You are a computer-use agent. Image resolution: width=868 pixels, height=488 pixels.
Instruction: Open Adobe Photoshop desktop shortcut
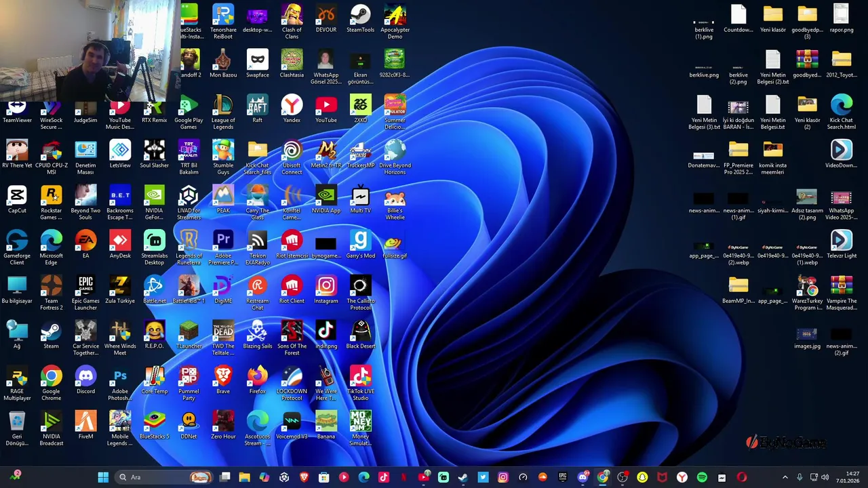click(x=120, y=384)
